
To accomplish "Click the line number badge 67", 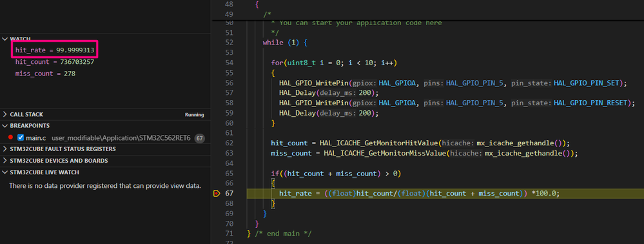I will [x=200, y=138].
